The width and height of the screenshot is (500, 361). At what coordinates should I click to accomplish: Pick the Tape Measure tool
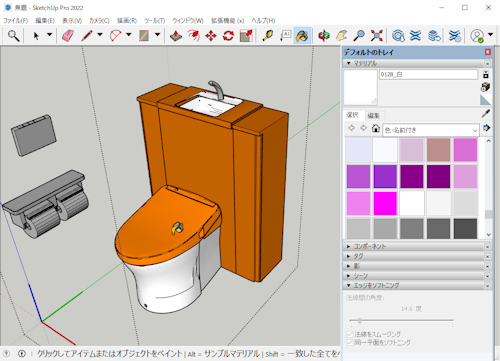point(268,36)
